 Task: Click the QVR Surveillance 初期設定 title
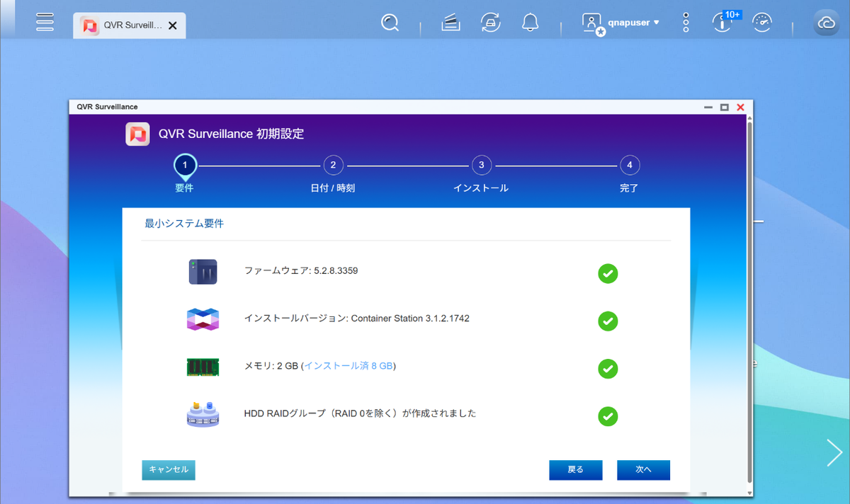232,134
